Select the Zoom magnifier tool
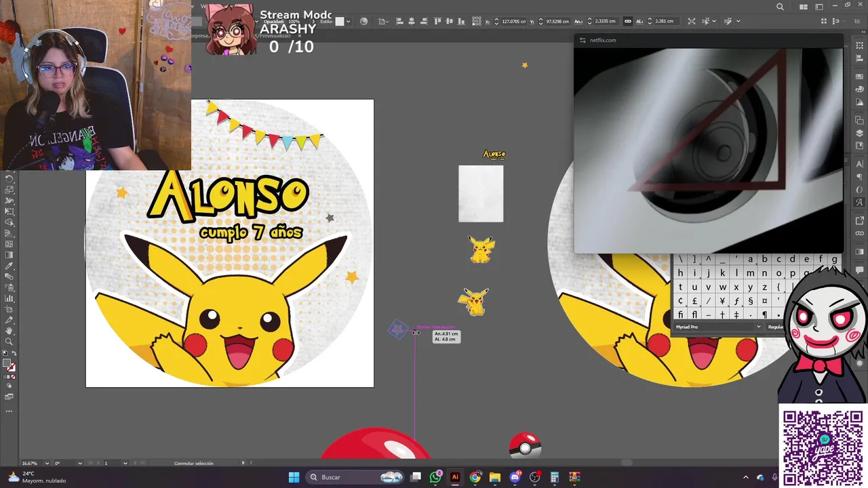This screenshot has height=488, width=868. pos(9,342)
